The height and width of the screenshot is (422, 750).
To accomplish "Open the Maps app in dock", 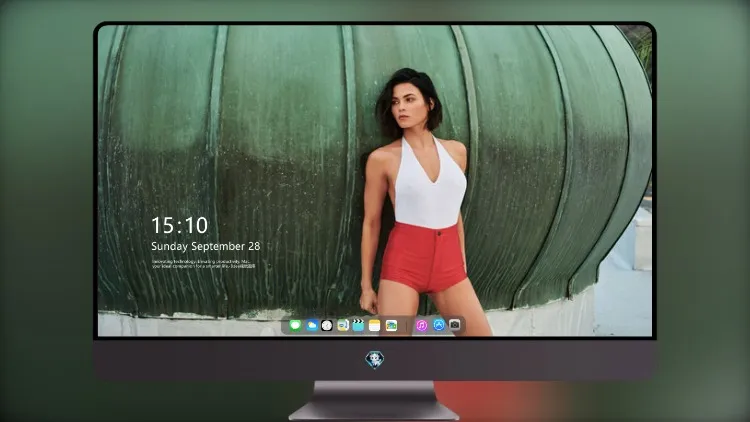I will coord(343,326).
